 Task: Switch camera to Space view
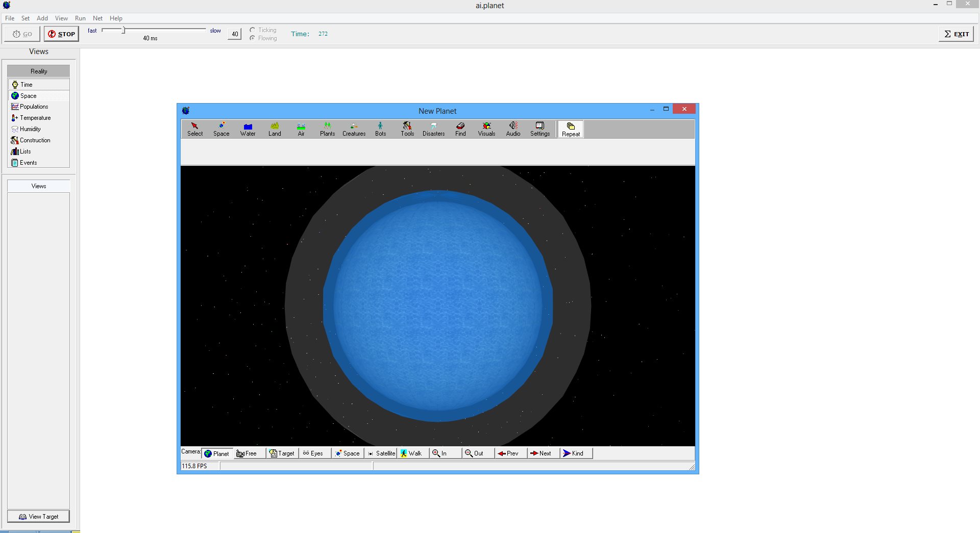coord(348,453)
